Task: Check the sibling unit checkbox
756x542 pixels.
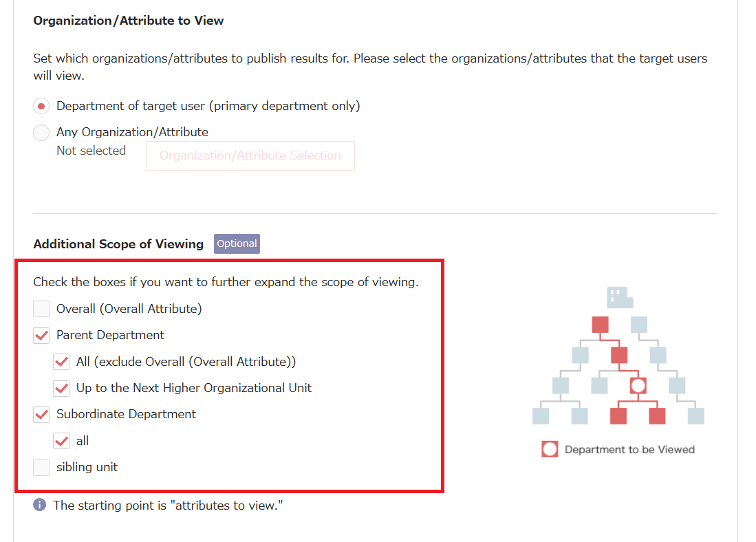Action: [42, 468]
